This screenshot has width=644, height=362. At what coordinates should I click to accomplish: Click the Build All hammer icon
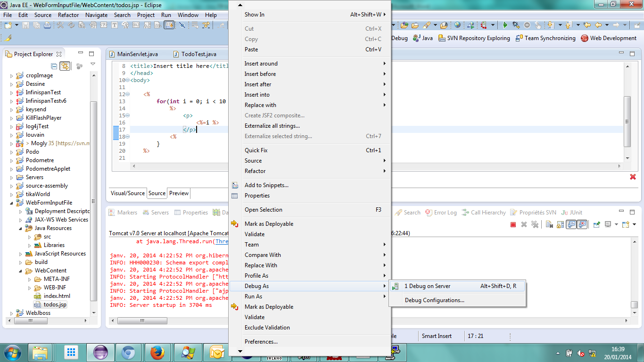[x=60, y=25]
